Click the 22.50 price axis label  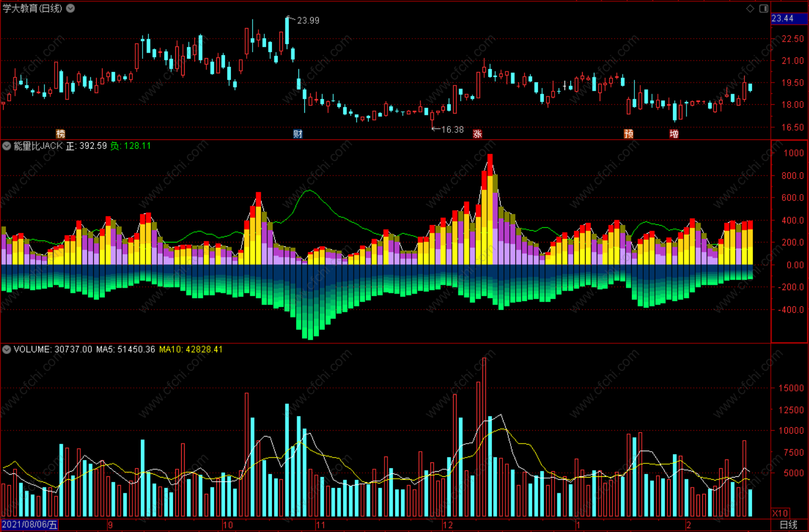point(793,39)
